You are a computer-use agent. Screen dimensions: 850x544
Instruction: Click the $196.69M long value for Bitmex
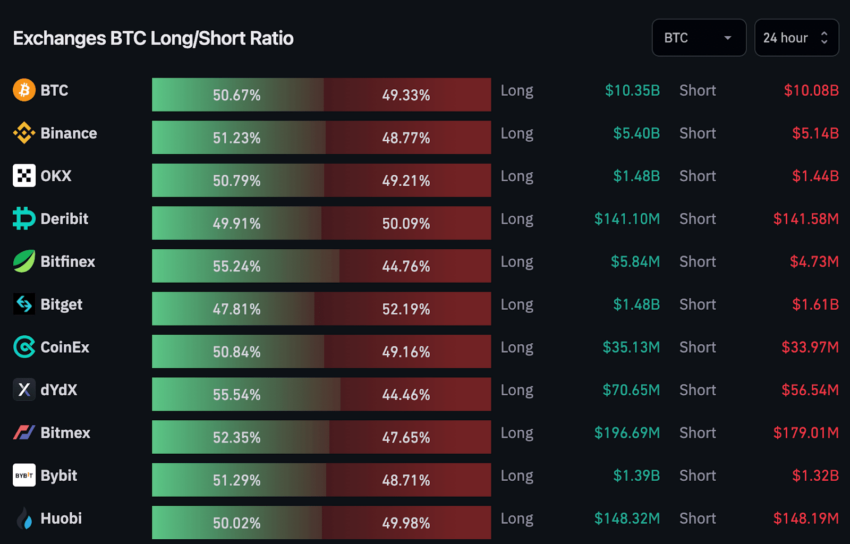point(627,433)
